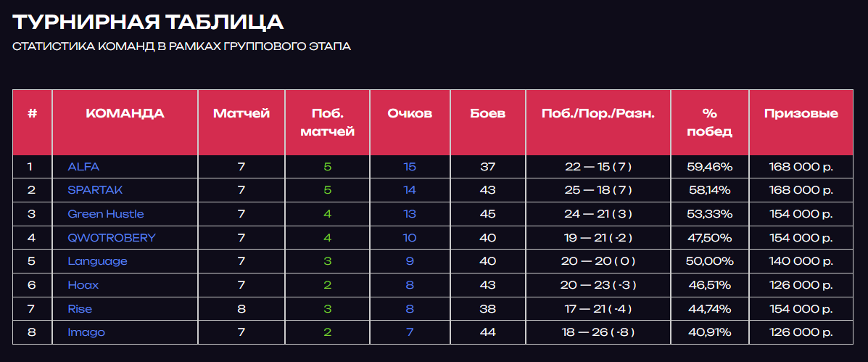868x362 pixels.
Task: Open the SPARTAK team link
Action: coord(95,190)
